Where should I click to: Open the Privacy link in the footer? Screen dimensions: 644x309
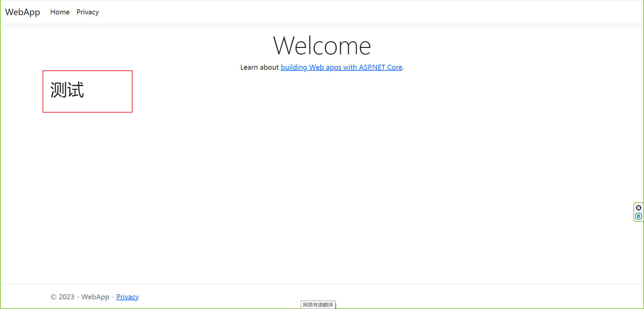point(127,297)
